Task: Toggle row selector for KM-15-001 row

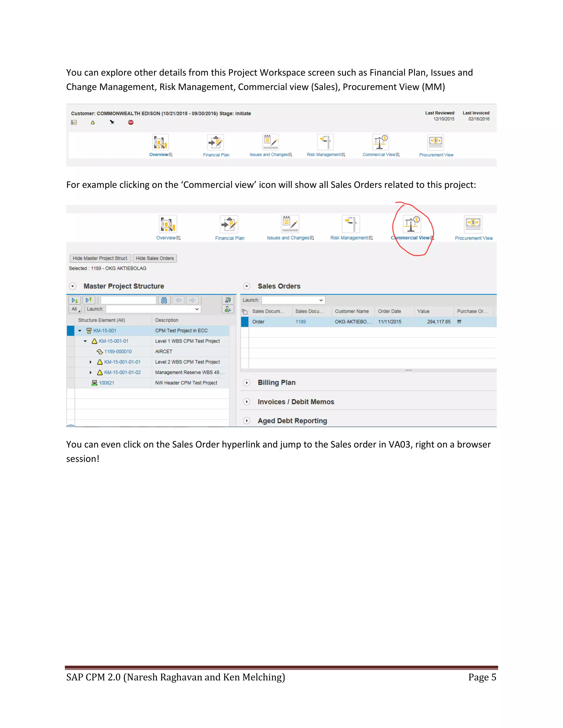Action: (x=71, y=331)
